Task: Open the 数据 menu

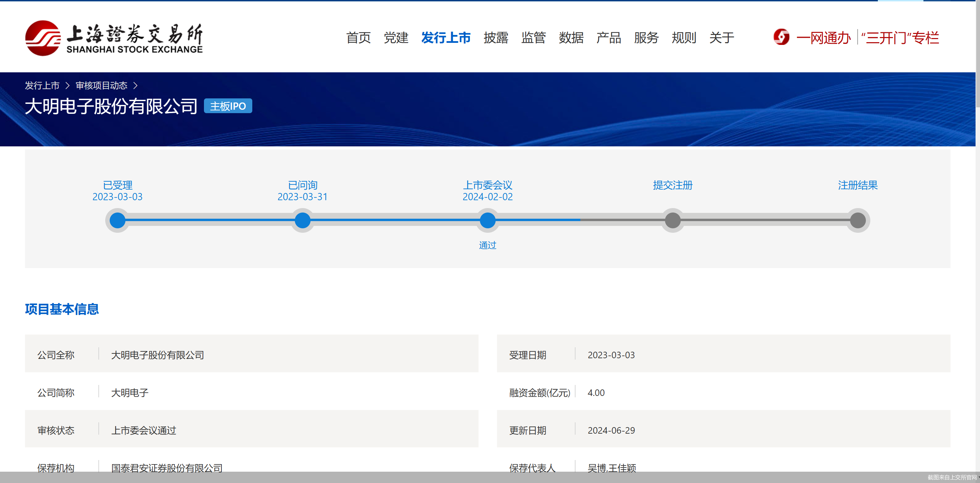Action: pos(571,38)
